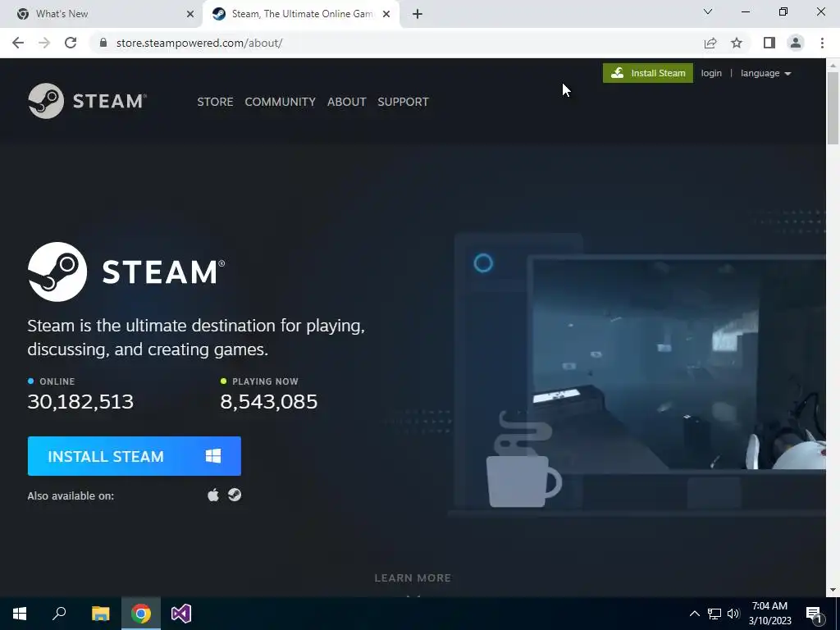The height and width of the screenshot is (630, 840).
Task: Open the taskbar clock and date
Action: [769, 614]
